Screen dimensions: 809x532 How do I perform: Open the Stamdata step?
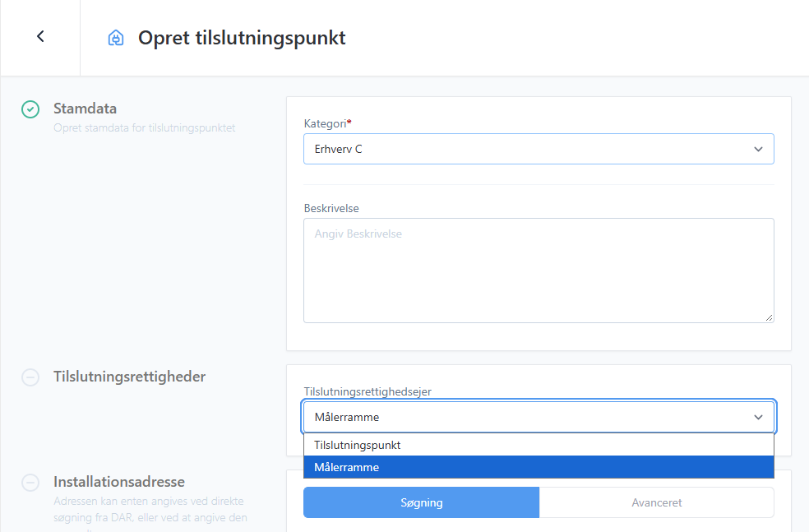(86, 109)
